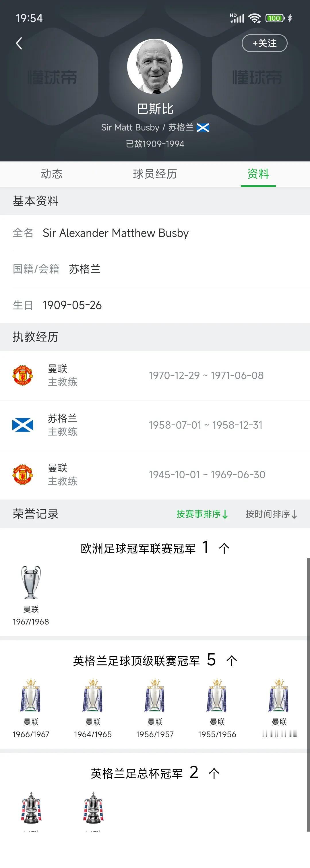Screen dimensions: 310x868
Task: Tap the 1956/1957 league trophy icon
Action: [x=155, y=695]
